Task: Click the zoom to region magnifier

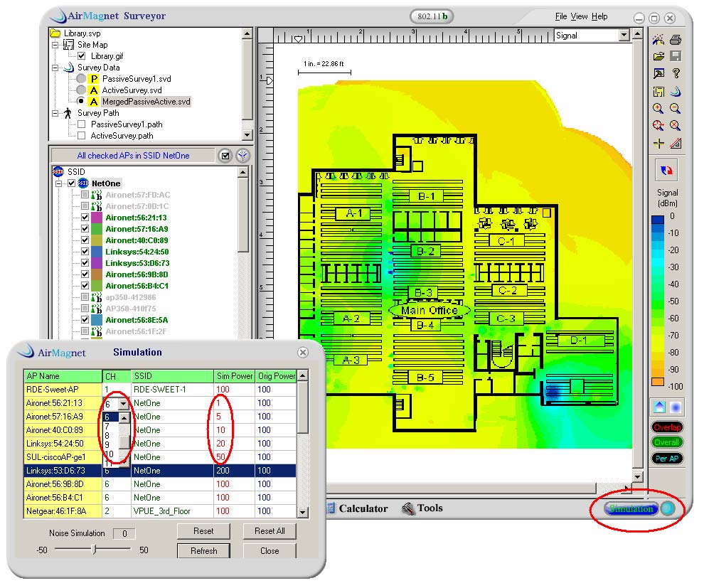Action: coord(658,126)
